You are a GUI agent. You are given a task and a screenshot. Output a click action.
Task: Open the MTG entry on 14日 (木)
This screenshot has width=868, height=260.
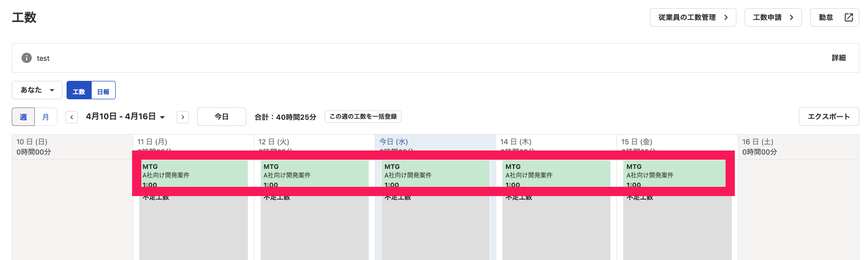click(x=557, y=174)
